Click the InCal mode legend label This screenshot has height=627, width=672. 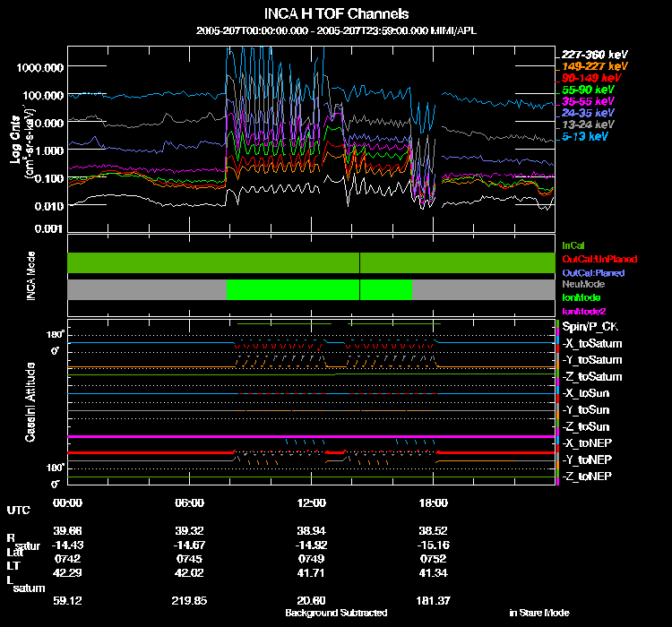coord(573,245)
